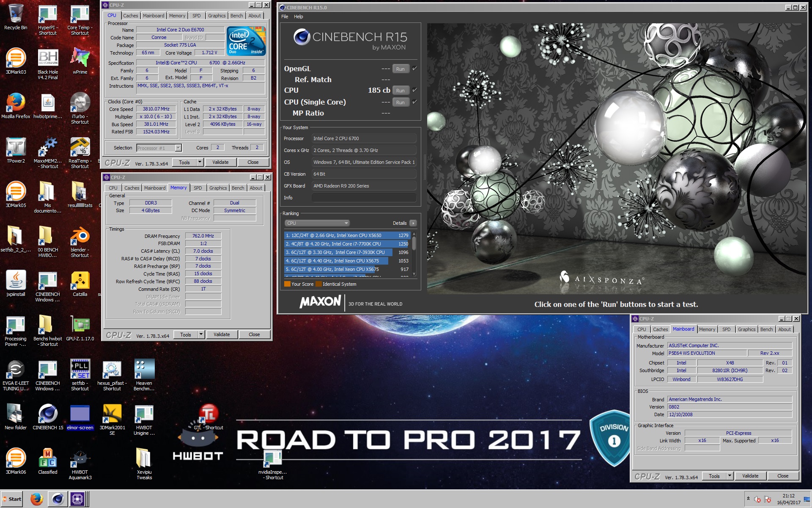This screenshot has height=508, width=812.
Task: Open Firefox from the taskbar
Action: pos(37,499)
